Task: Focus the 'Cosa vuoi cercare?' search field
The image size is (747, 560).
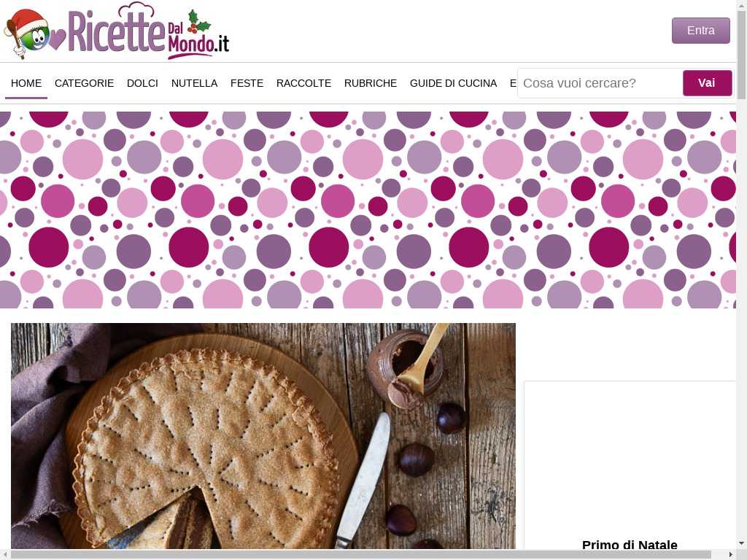Action: 600,83
